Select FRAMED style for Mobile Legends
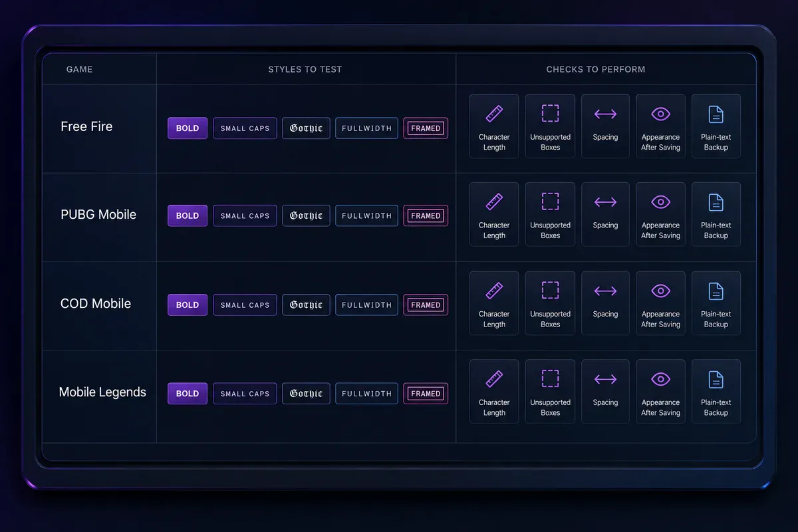The height and width of the screenshot is (532, 798). point(426,393)
